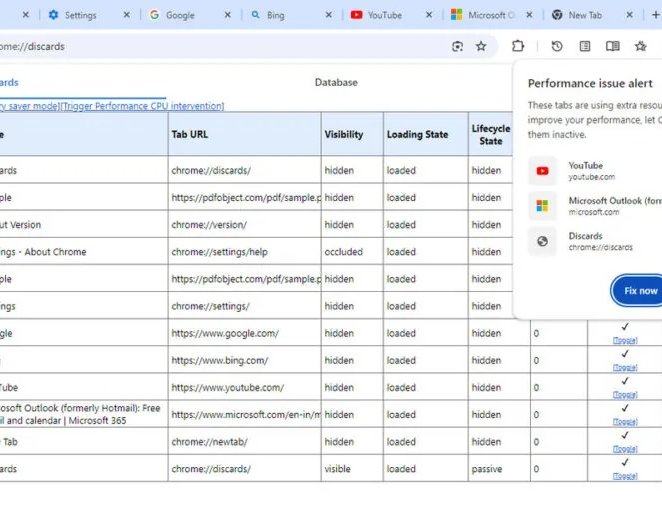
Task: Click hidden lifecycle cell in bing.com row
Action: coord(499,360)
